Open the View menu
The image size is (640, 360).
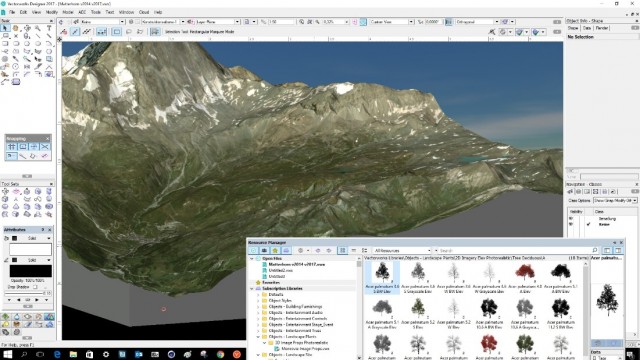click(36, 12)
